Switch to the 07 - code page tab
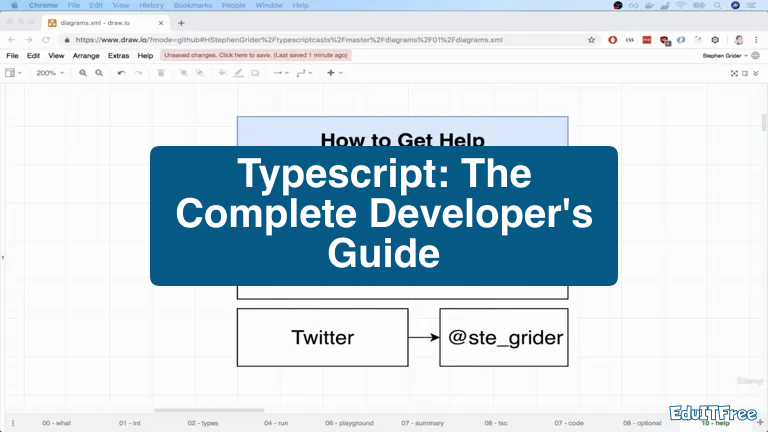This screenshot has width=768, height=432. [x=569, y=423]
